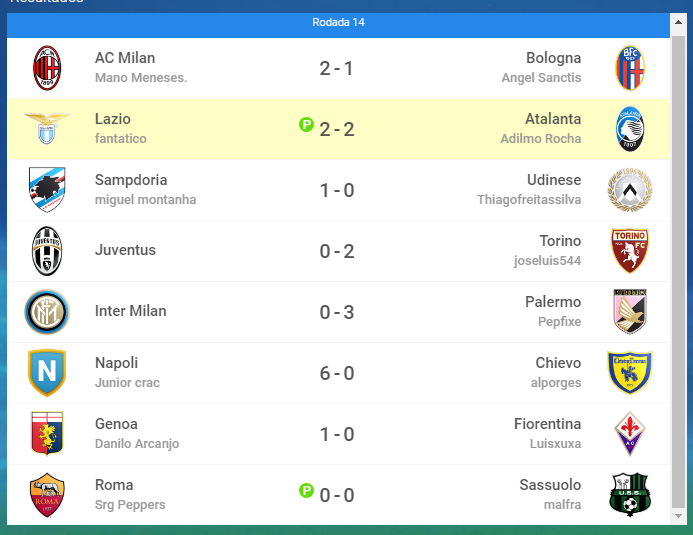Click green P badge on Lazio match
The width and height of the screenshot is (693, 535).
pyautogui.click(x=306, y=125)
